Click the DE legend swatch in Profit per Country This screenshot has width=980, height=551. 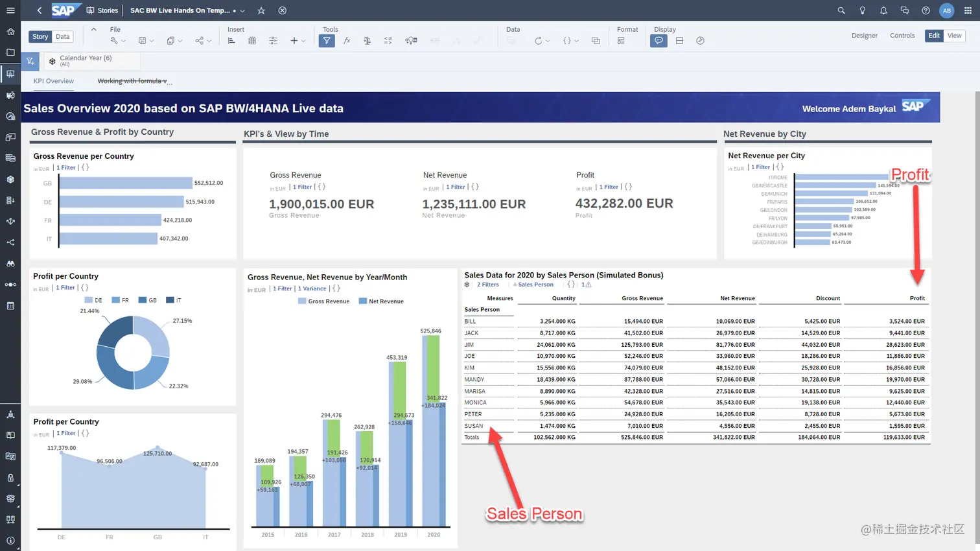[x=89, y=300]
